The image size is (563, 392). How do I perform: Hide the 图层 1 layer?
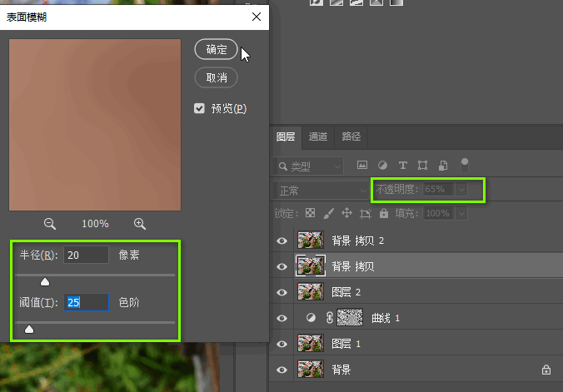tap(281, 344)
